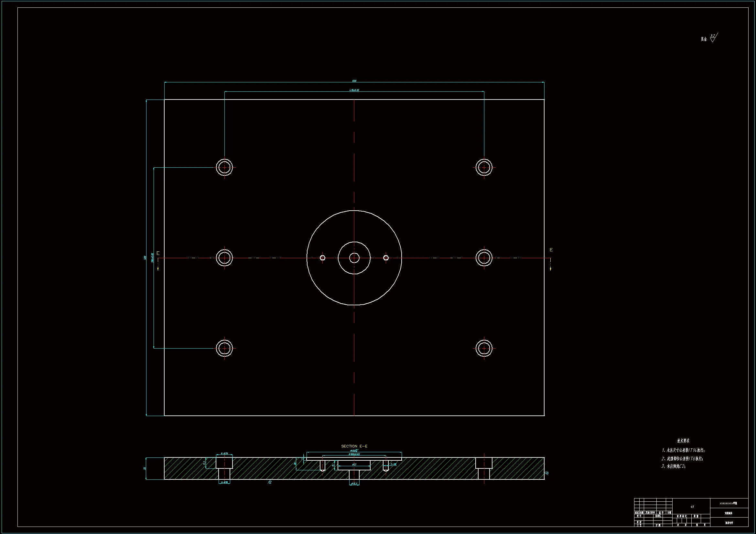This screenshot has height=534, width=756.
Task: Click the material value 45 in title block
Action: [692, 507]
